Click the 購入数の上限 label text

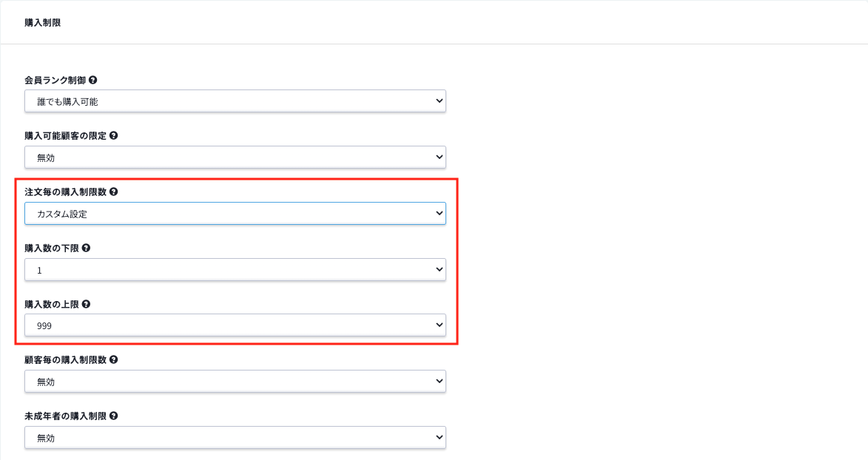52,305
